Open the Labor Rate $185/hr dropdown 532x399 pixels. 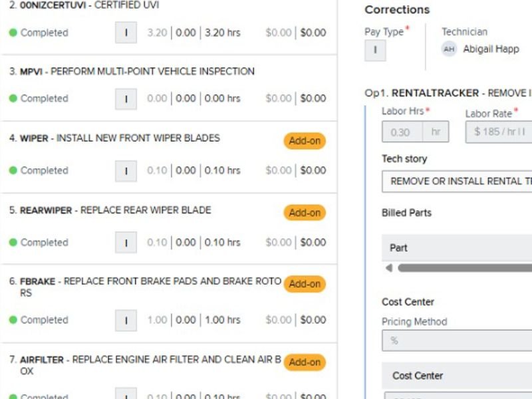pos(498,132)
